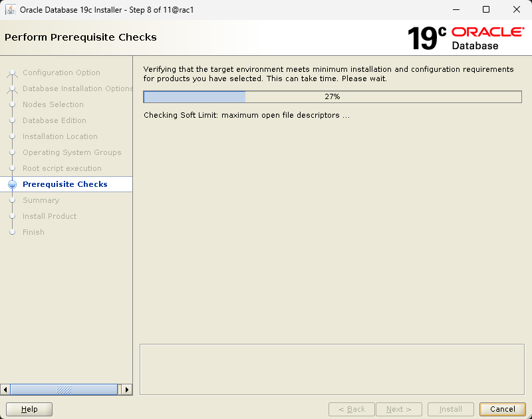Screen dimensions: 532x419
Task: Select the Database Edition step
Action: point(55,120)
